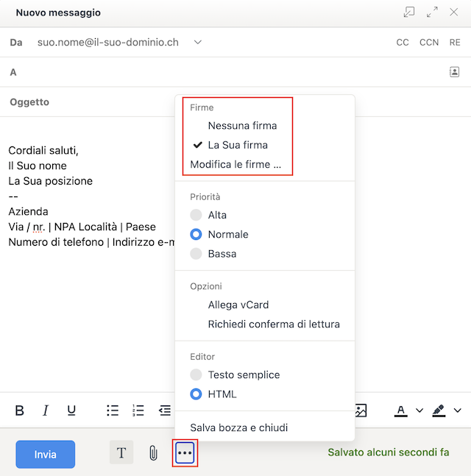
Task: Toggle italic formatting
Action: (46, 411)
